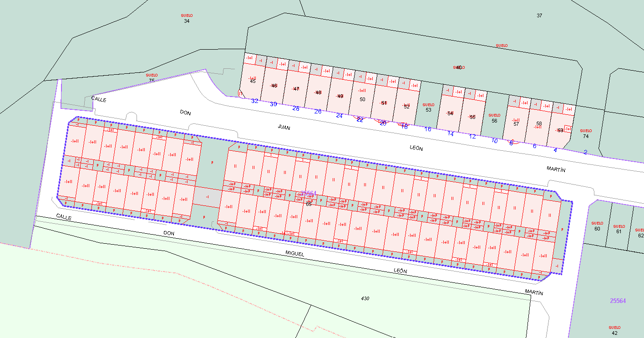Image resolution: width=644 pixels, height=338 pixels.
Task: Click the MIGUEL street name label
Action: point(294,253)
